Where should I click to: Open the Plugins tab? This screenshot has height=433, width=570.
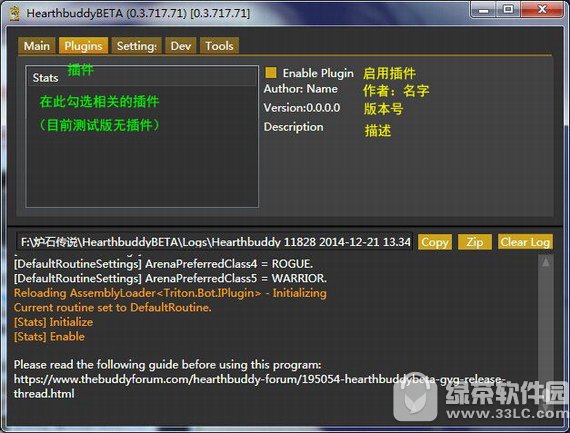tap(84, 46)
